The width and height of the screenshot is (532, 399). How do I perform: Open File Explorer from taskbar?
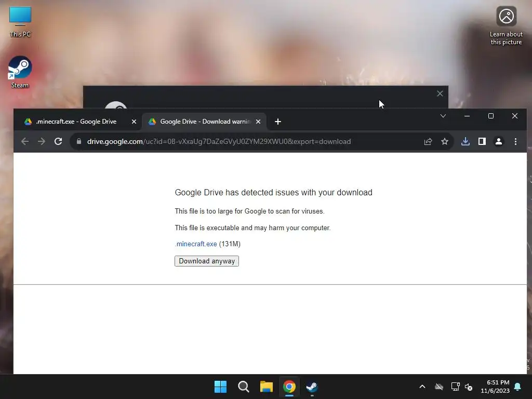coord(267,387)
